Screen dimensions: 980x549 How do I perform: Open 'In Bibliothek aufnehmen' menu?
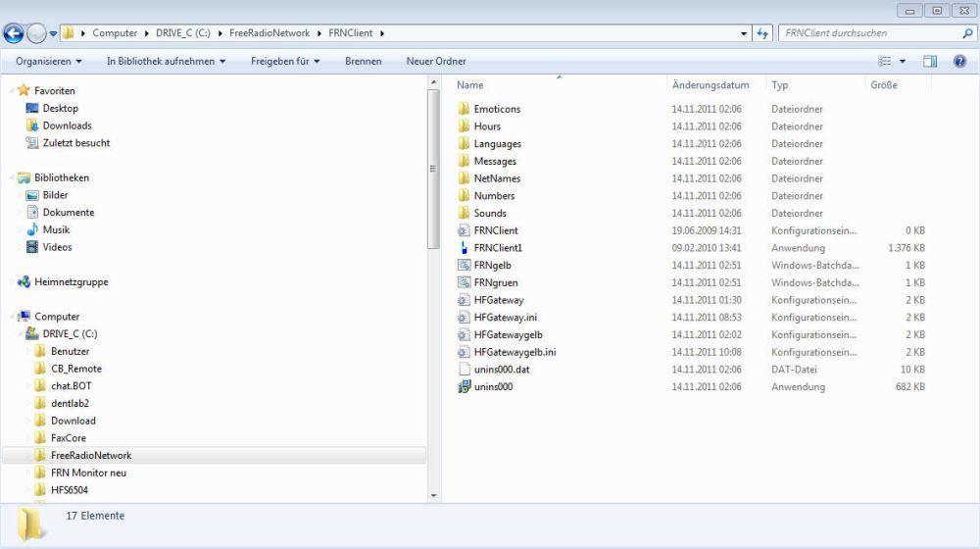(x=166, y=62)
